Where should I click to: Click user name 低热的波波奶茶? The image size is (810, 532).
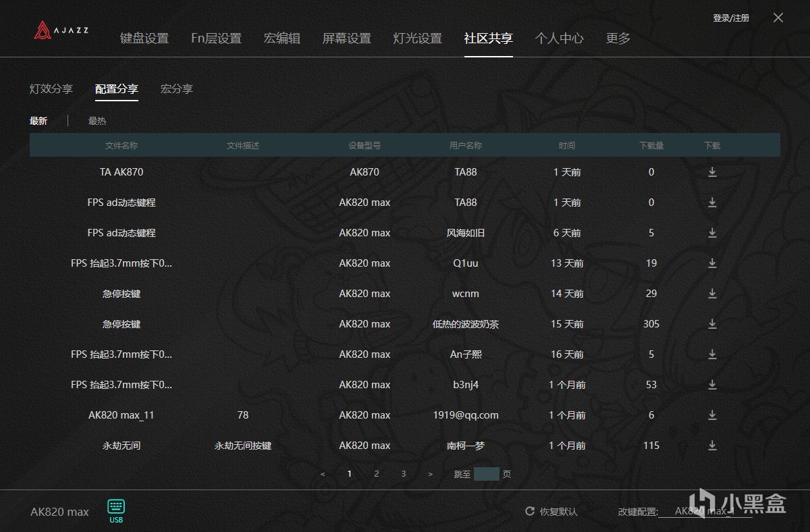pyautogui.click(x=466, y=324)
